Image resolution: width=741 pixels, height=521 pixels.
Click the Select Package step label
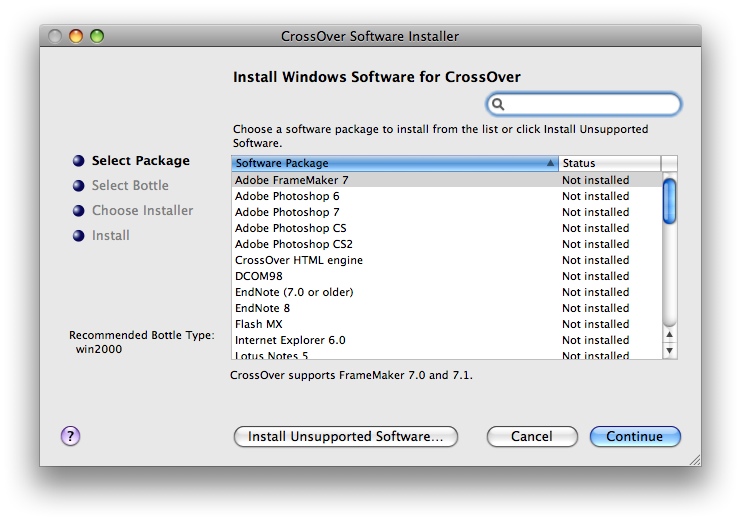coord(141,161)
